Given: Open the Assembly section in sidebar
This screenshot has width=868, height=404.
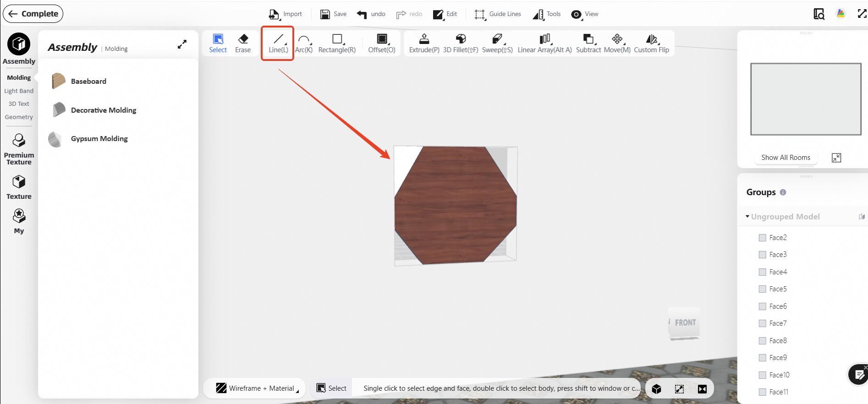Looking at the screenshot, I should coord(19,49).
